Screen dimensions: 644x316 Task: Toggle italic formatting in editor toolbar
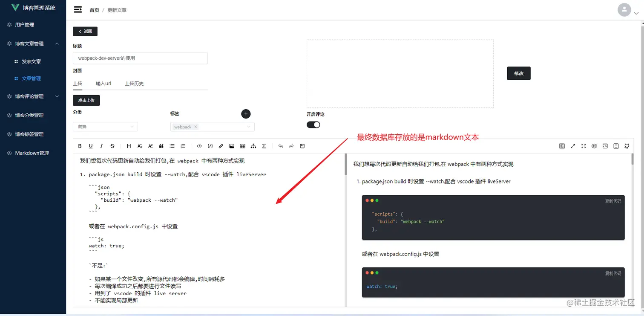pos(101,146)
